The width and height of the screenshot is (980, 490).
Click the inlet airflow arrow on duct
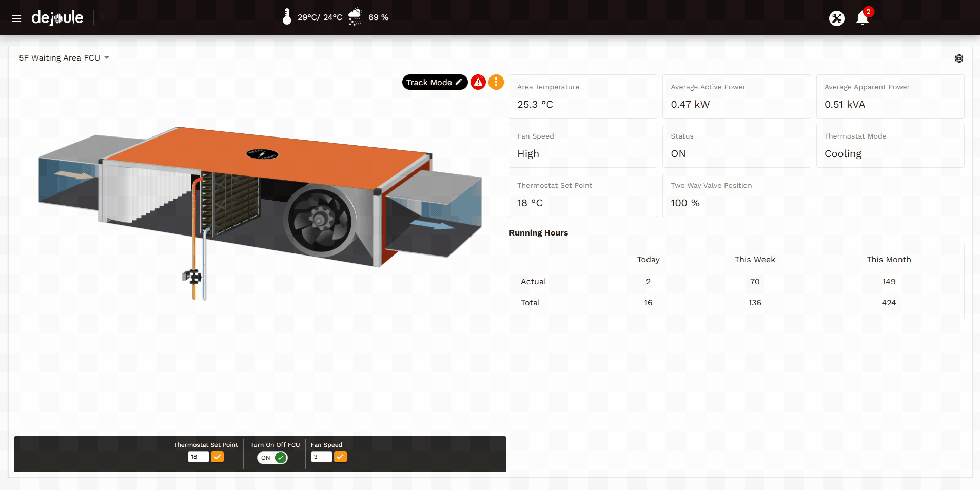pyautogui.click(x=73, y=175)
